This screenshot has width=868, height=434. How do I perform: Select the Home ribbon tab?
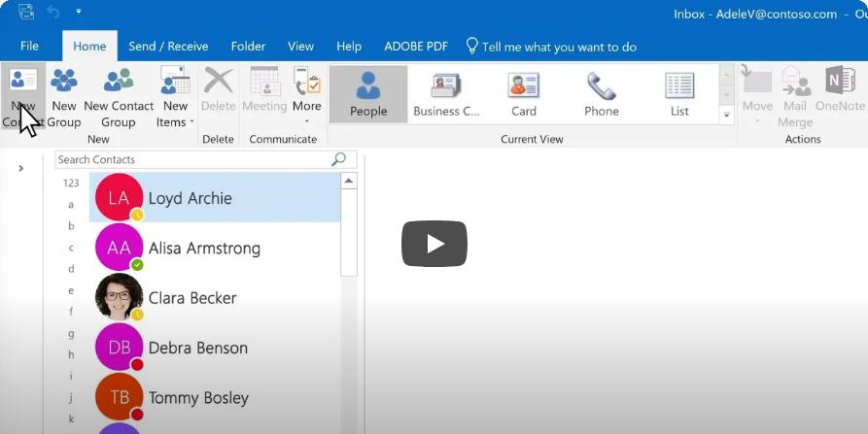(x=89, y=46)
